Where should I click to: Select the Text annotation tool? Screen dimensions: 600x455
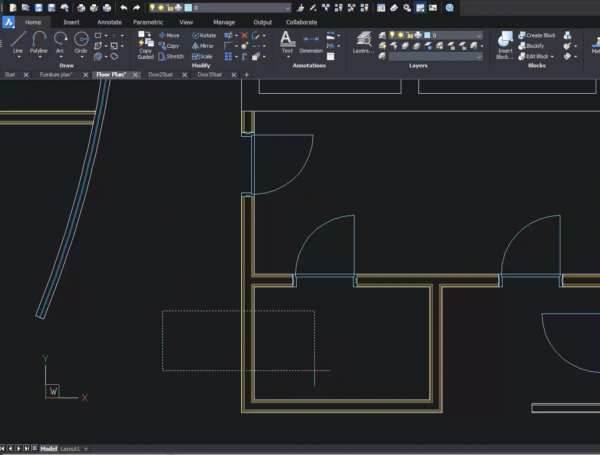pyautogui.click(x=287, y=41)
